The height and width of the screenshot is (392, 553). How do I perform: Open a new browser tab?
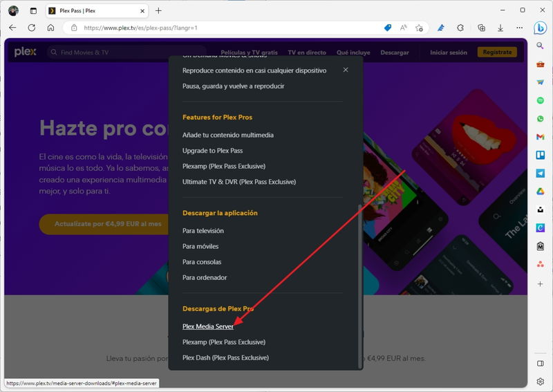(158, 10)
